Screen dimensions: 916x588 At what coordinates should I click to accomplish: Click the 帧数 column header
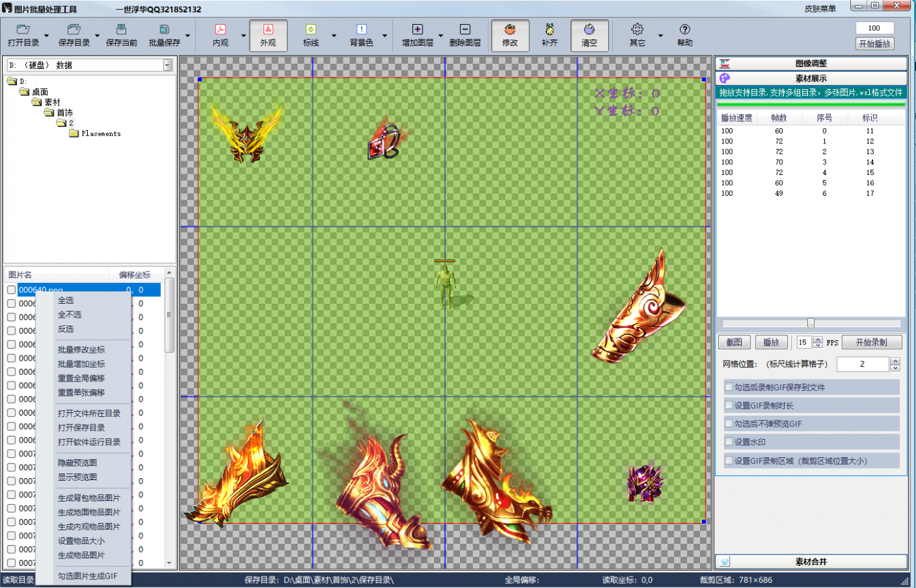pos(779,118)
